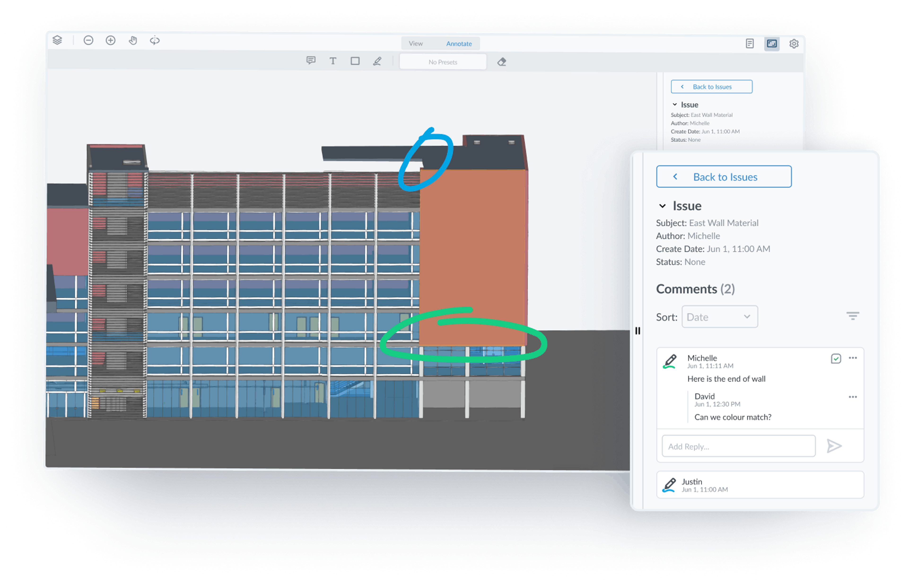Select the rectangle shape tool
The image size is (908, 588).
pos(355,61)
